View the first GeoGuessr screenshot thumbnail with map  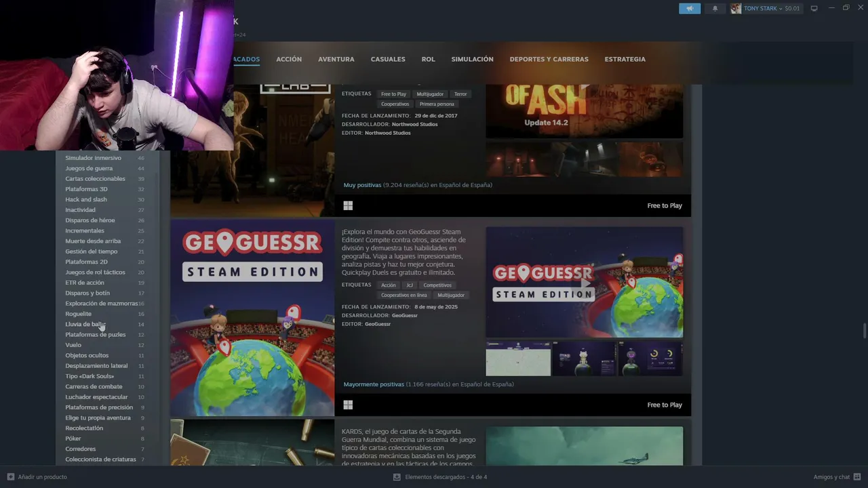[518, 359]
